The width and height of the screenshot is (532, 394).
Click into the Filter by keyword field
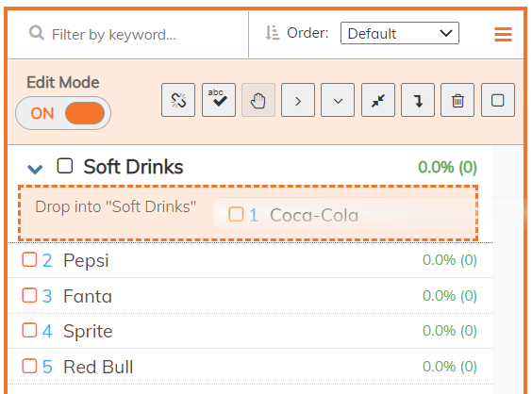(x=136, y=34)
